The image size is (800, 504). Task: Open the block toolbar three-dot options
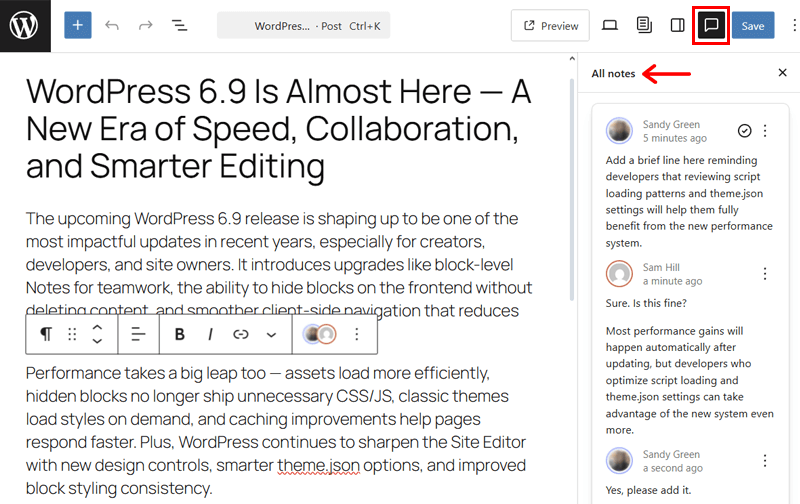click(x=357, y=334)
